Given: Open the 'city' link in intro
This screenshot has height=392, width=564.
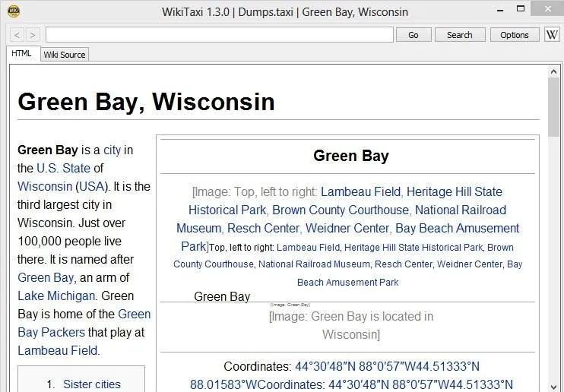Looking at the screenshot, I should 112,150.
